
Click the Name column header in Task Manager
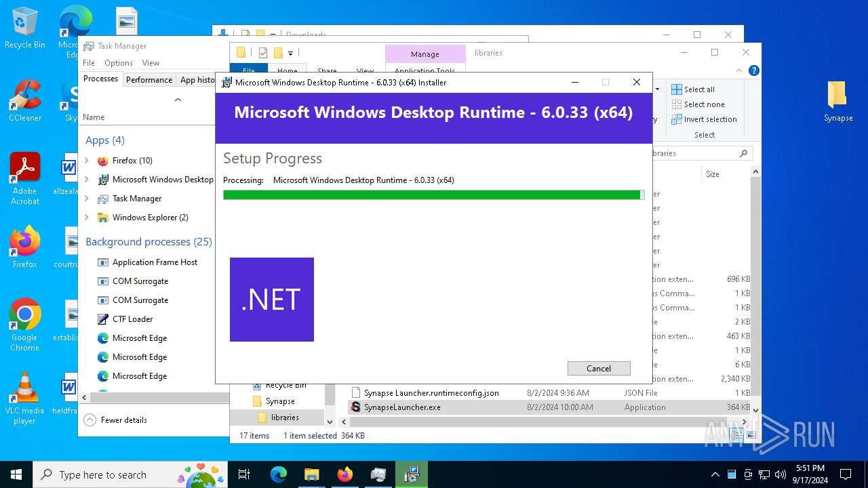click(x=94, y=117)
